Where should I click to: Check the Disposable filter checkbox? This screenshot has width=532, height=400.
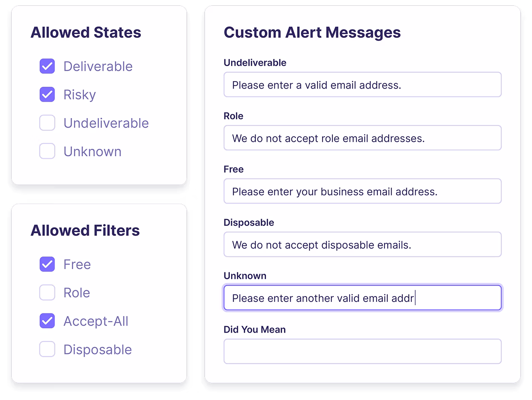[47, 349]
